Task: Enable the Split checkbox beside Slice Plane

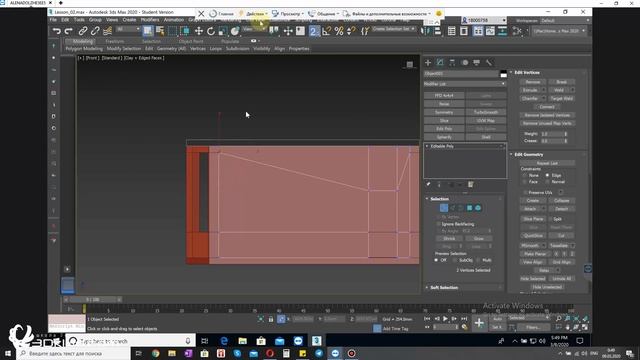Action: point(550,219)
